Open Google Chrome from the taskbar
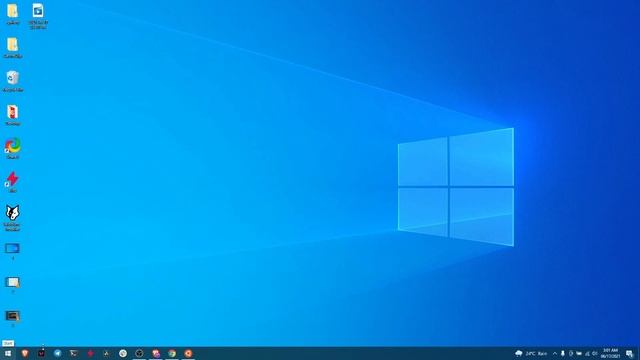Screen dimensions: 640x360 click(x=172, y=353)
